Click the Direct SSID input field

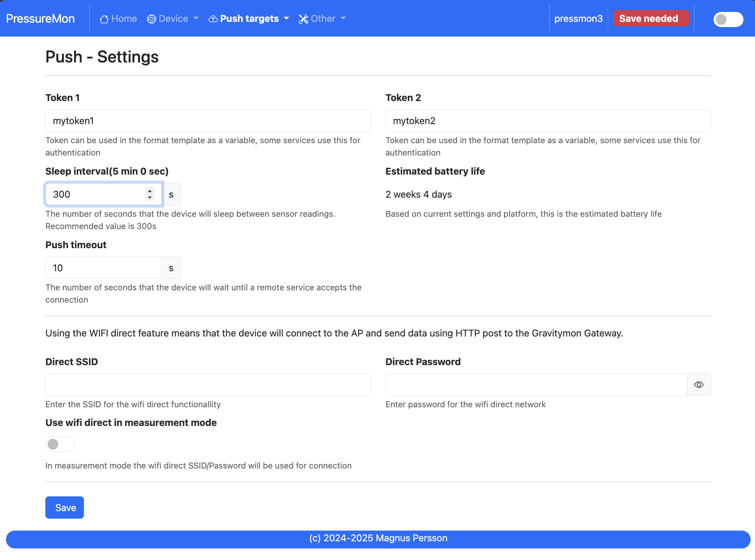(208, 385)
